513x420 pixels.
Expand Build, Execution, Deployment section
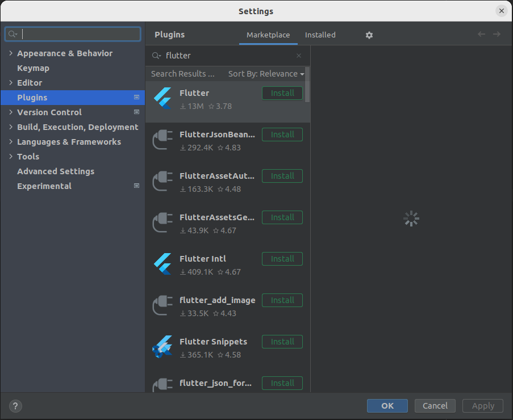click(x=11, y=127)
